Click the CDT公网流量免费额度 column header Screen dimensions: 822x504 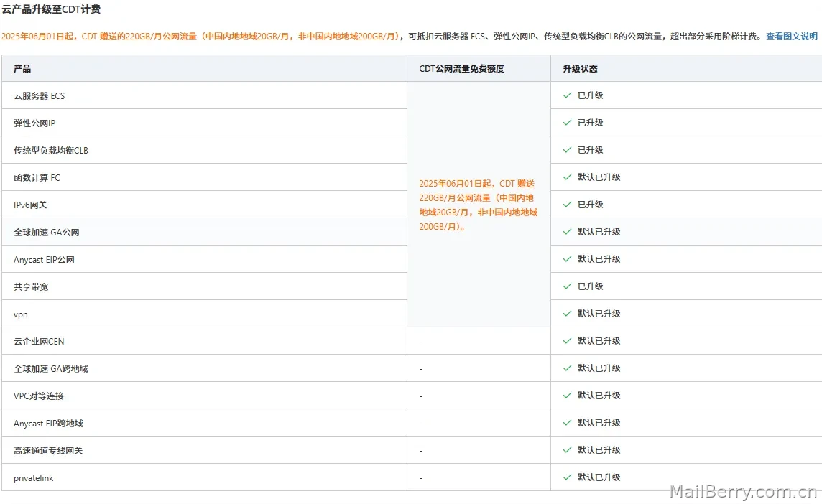479,68
